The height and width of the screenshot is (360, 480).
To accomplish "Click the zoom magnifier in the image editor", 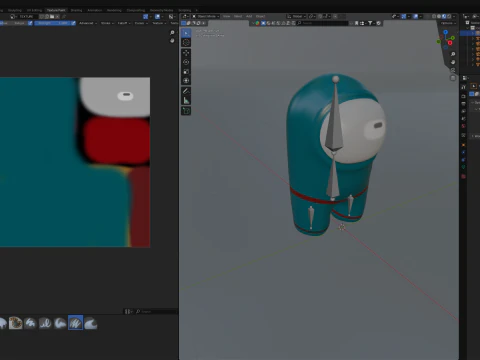I will [x=172, y=32].
